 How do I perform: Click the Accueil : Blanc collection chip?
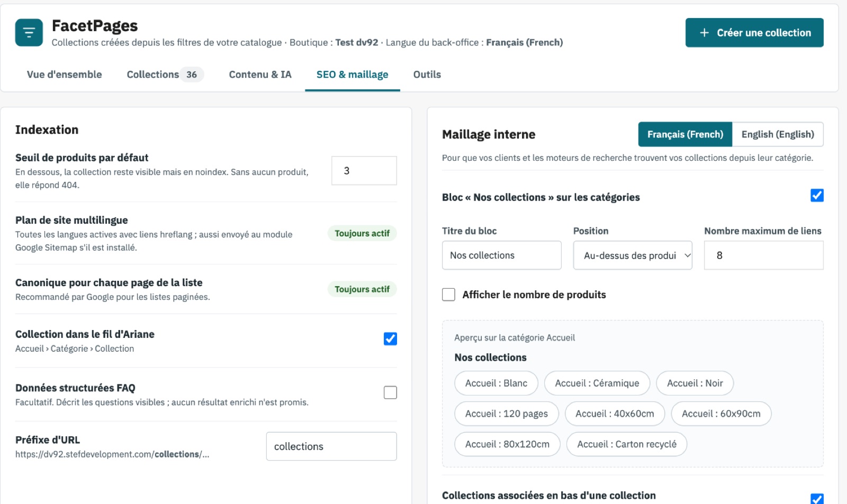click(496, 383)
